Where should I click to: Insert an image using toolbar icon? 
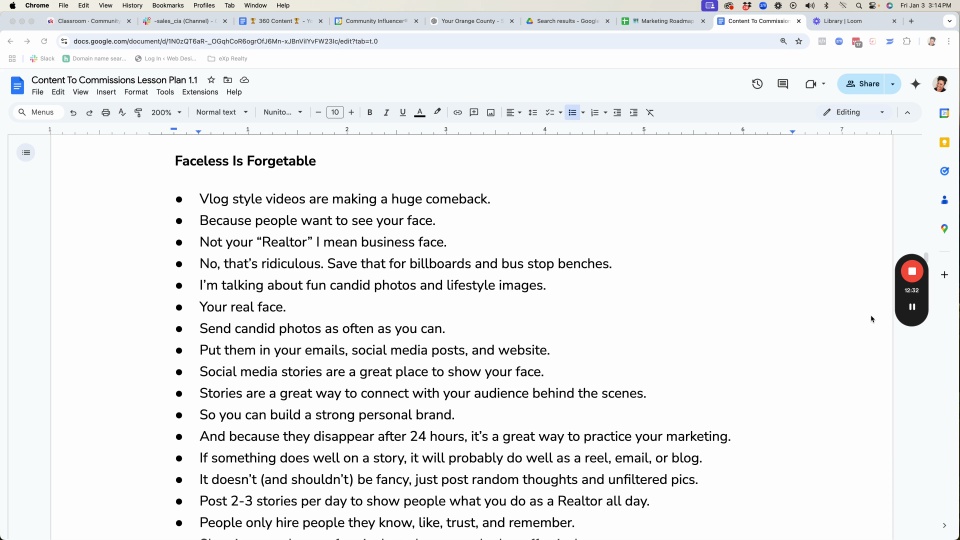[x=490, y=113]
